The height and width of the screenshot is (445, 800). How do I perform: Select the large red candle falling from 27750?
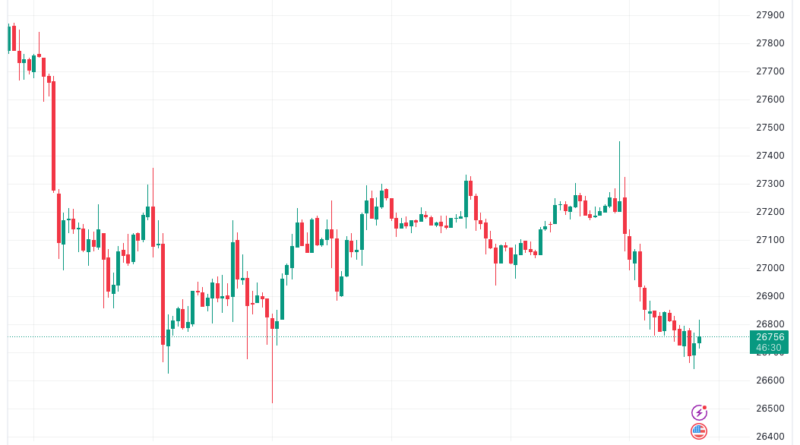pos(53,135)
